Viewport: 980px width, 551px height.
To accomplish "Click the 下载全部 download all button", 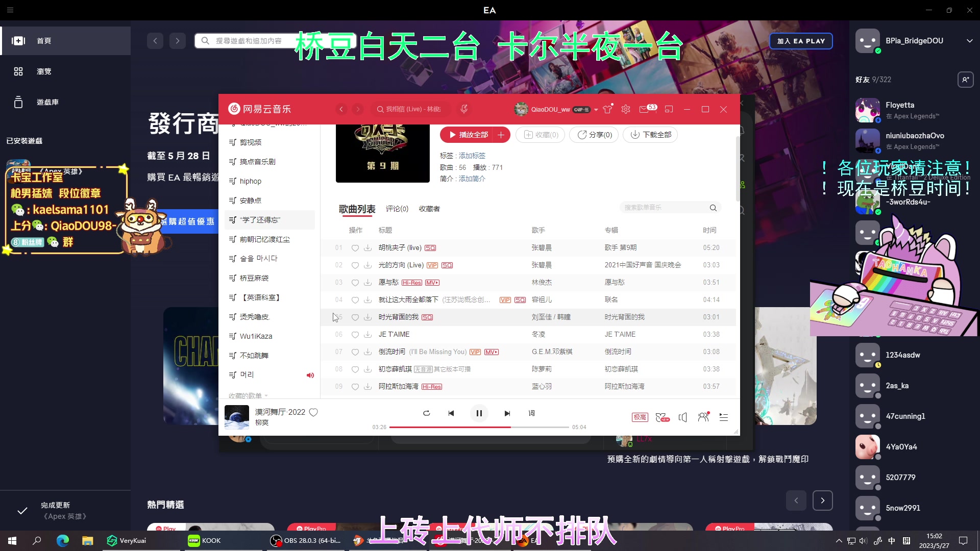I will tap(650, 135).
